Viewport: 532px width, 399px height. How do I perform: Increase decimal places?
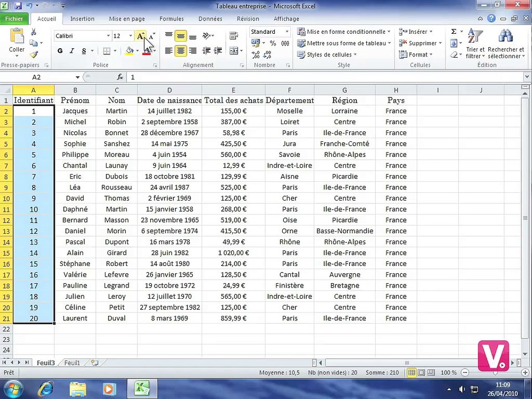(x=255, y=54)
